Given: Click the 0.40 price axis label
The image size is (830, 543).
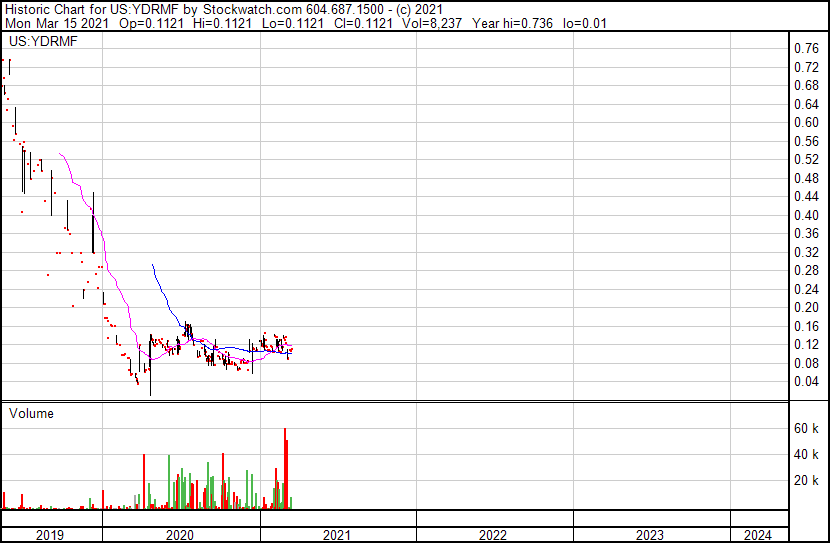Looking at the screenshot, I should click(x=805, y=215).
